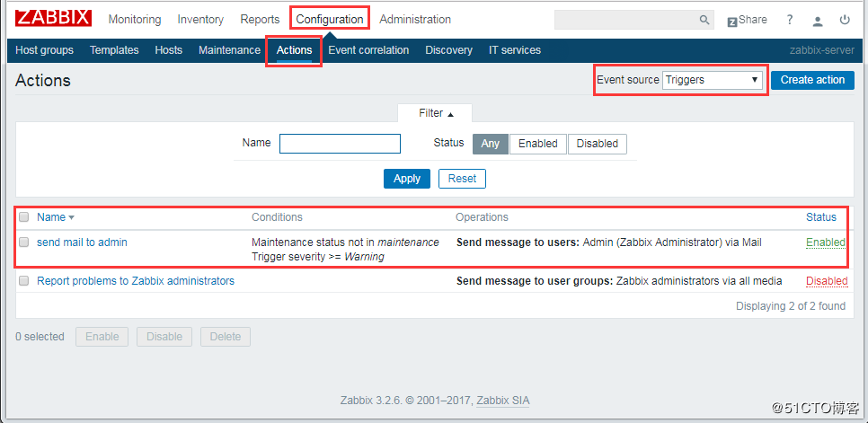Go to Host groups submenu
This screenshot has height=423, width=868.
point(44,50)
